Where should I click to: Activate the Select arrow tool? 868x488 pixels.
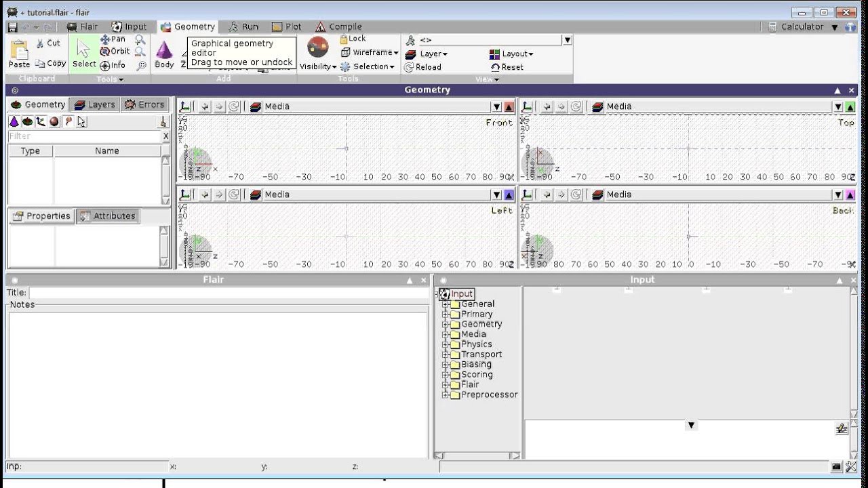coord(84,54)
